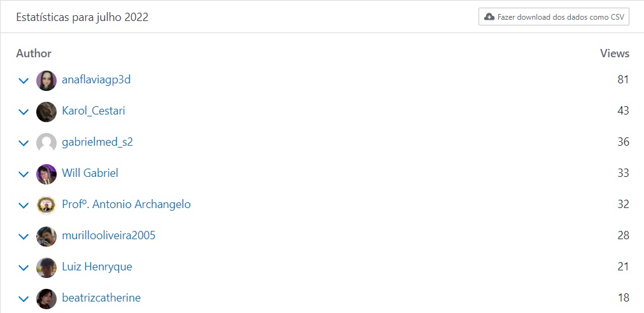Expand Karol_Cestari's stats chevron
This screenshot has width=644, height=313.
point(24,112)
